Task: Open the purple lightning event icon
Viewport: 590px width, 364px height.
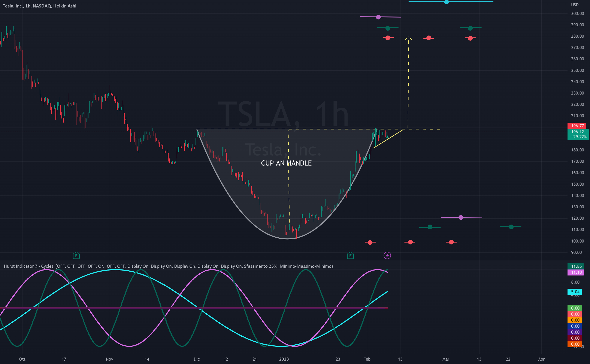Action: pos(387,255)
